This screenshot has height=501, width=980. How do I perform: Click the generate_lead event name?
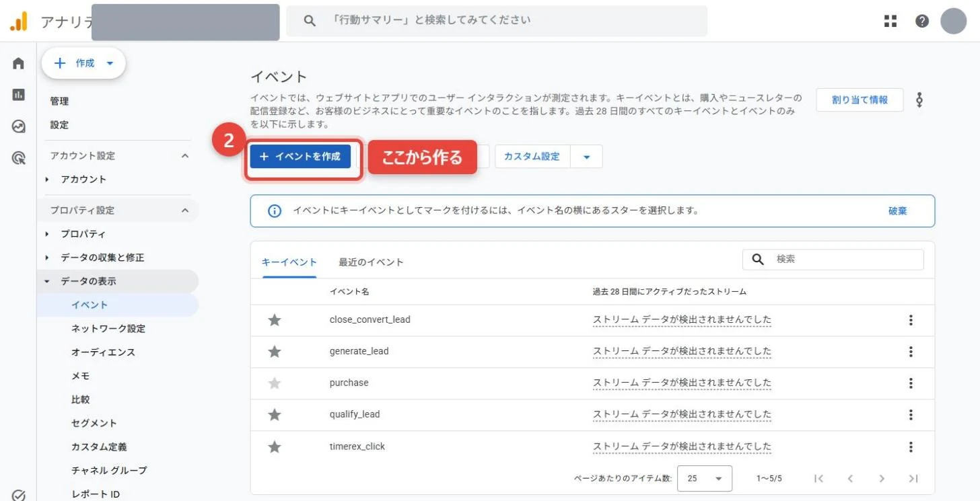[x=359, y=352]
